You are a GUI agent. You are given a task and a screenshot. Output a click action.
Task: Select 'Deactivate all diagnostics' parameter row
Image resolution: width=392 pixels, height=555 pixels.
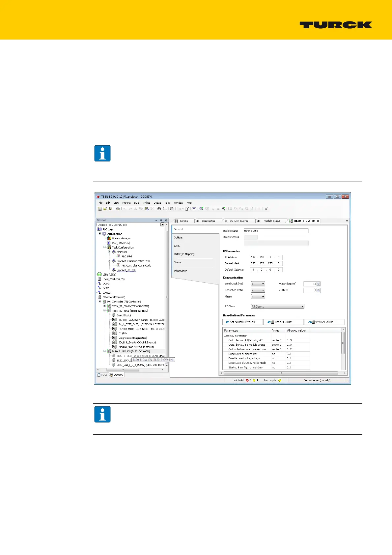coord(266,354)
